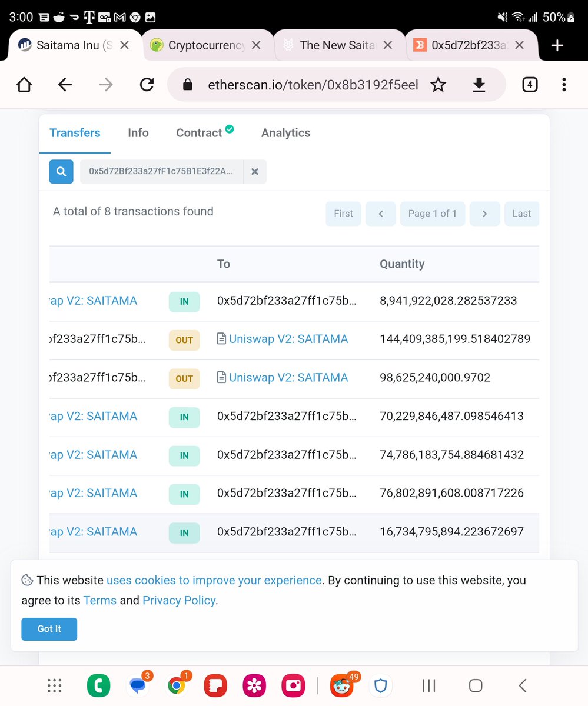Tap the etherscan.io address bar
588x706 pixels.
click(313, 85)
